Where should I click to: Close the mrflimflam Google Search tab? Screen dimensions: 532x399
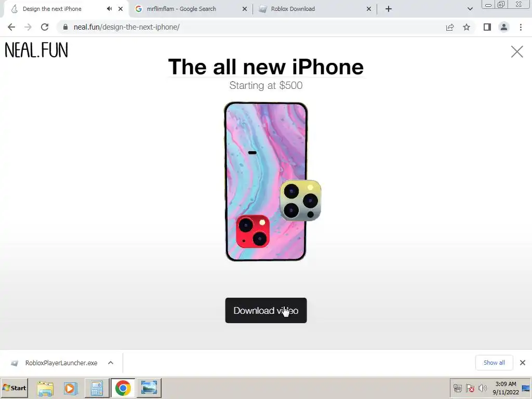(245, 9)
